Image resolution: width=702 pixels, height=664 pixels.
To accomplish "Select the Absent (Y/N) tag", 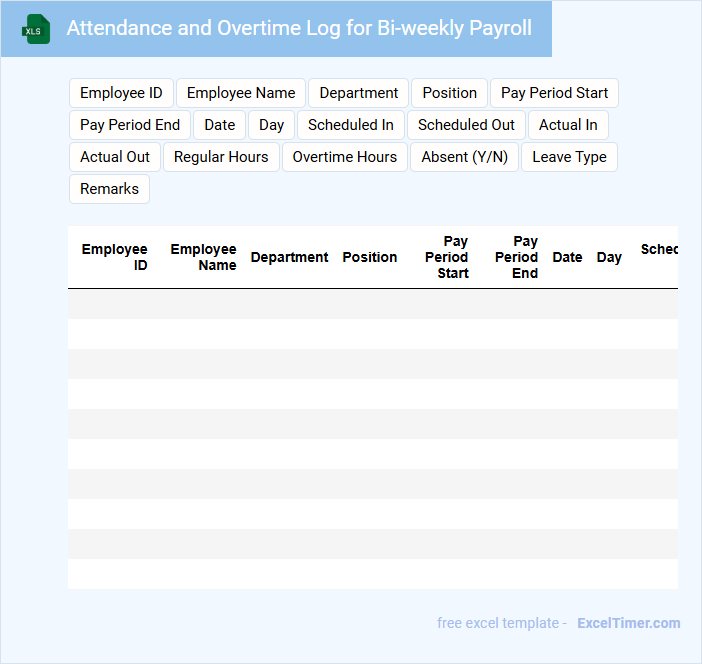I will point(464,157).
